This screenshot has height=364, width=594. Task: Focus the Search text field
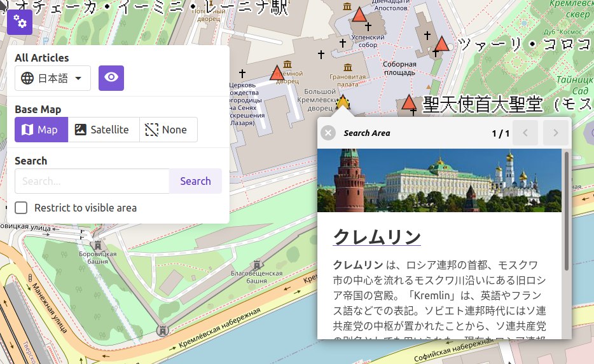(92, 181)
